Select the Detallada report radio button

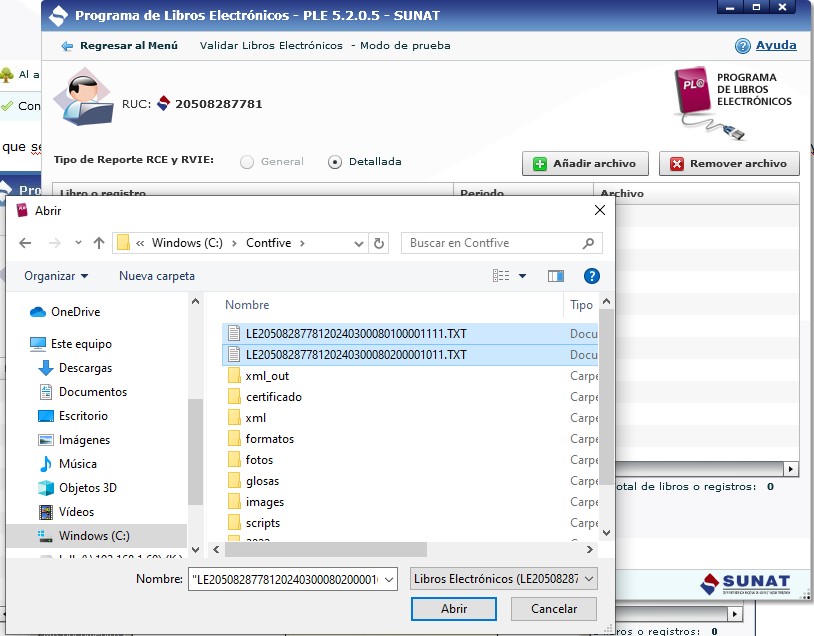coord(335,162)
